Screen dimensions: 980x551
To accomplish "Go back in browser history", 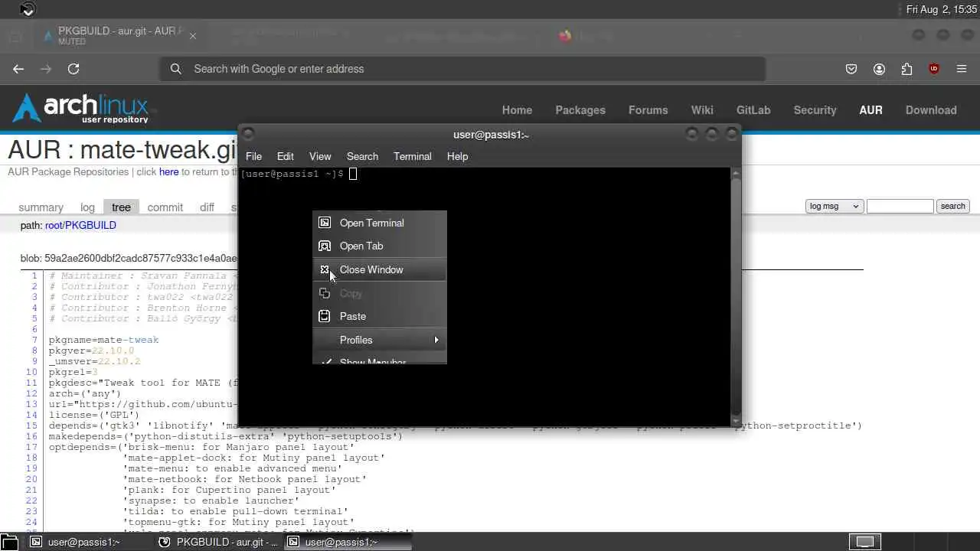I will pyautogui.click(x=18, y=69).
